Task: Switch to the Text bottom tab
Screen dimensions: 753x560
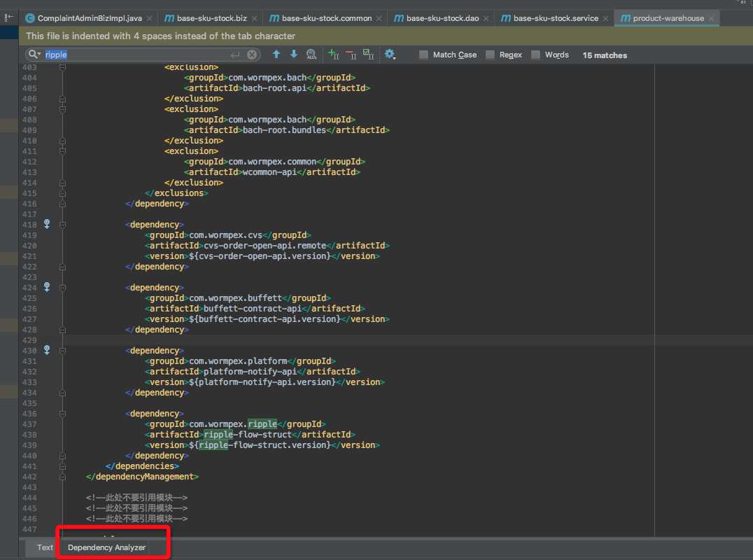Action: click(x=45, y=547)
